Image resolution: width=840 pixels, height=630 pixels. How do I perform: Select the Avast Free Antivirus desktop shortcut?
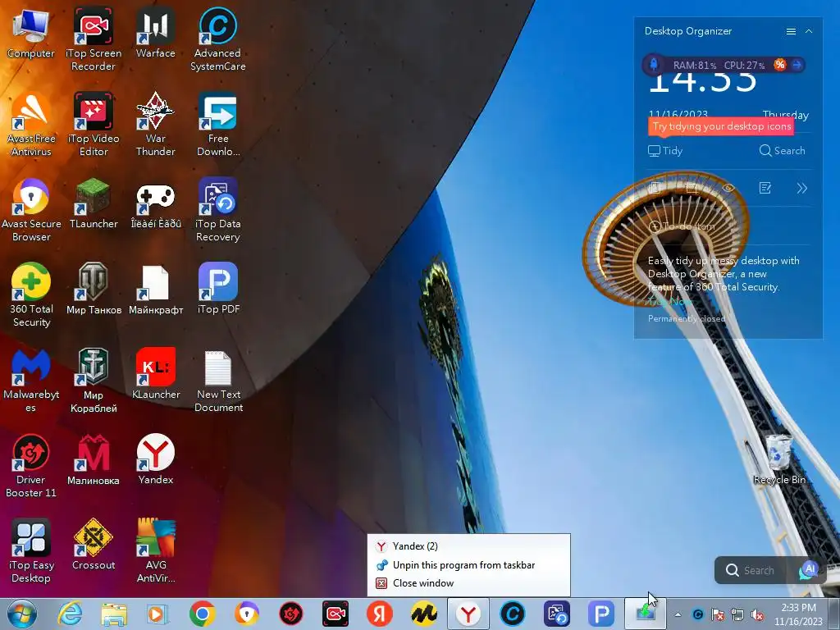[31, 125]
